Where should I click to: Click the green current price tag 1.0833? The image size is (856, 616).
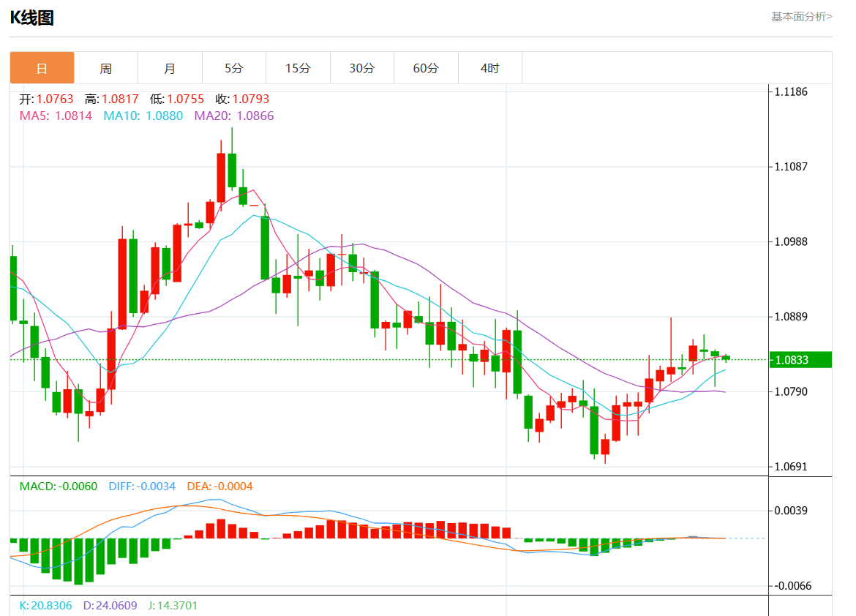(x=800, y=360)
